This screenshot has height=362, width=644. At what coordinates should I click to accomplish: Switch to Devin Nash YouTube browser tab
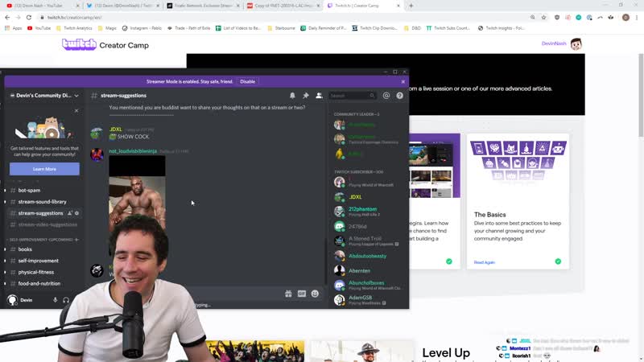point(38,6)
